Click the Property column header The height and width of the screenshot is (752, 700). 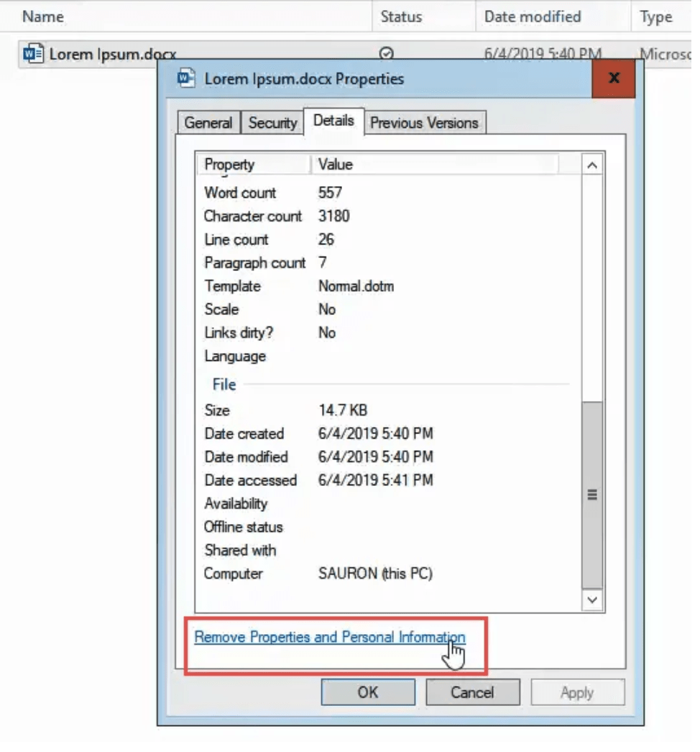tap(253, 165)
